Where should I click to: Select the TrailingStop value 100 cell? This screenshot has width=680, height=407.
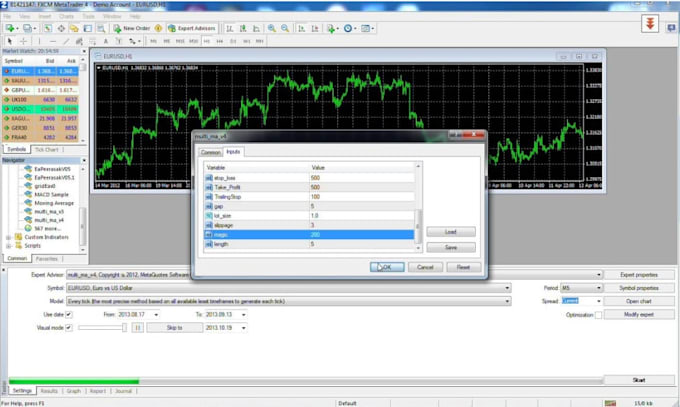(362, 197)
